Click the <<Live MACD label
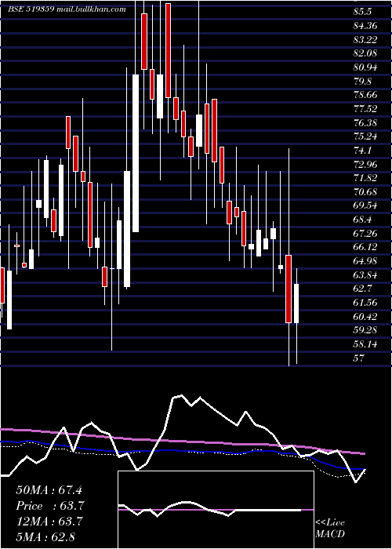The image size is (392, 549). pos(330,528)
